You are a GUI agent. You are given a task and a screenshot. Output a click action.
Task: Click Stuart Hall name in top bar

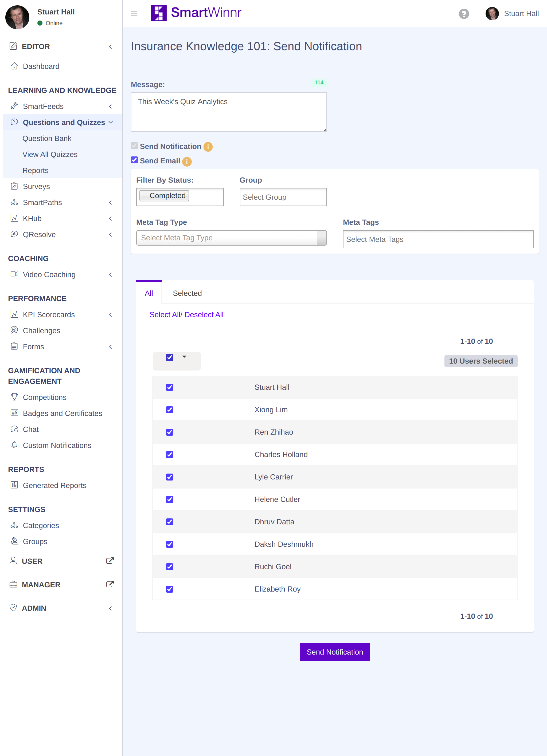click(521, 14)
